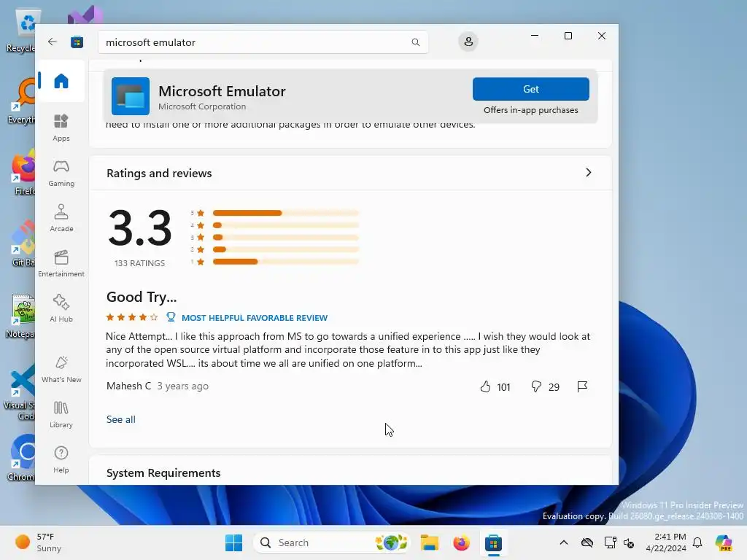Open Firefox from the taskbar

pos(461,542)
